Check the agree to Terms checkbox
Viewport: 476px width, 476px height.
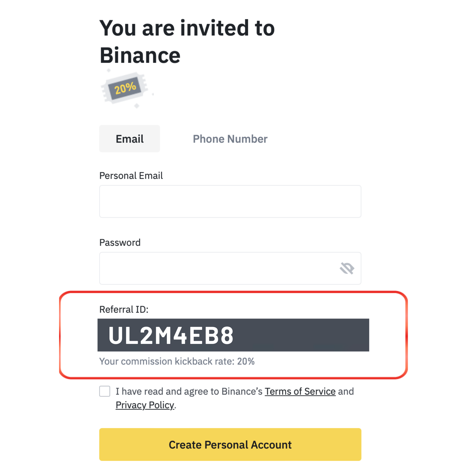pos(105,391)
